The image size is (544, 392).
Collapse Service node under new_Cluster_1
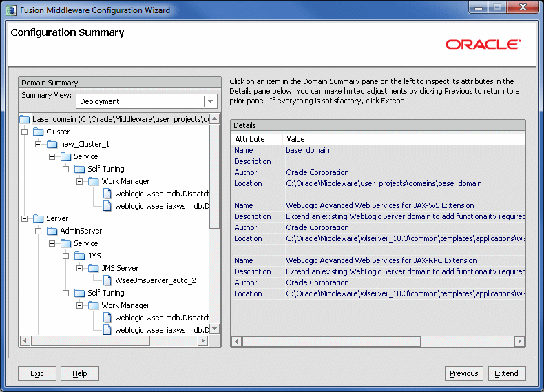pos(52,156)
